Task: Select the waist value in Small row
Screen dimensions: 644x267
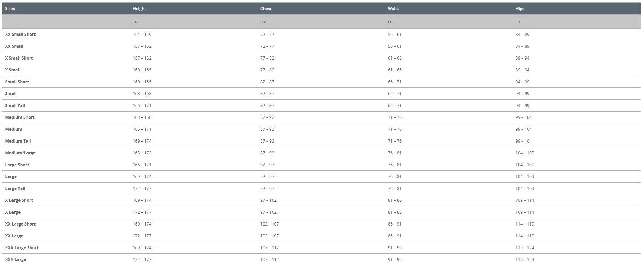Action: 394,94
